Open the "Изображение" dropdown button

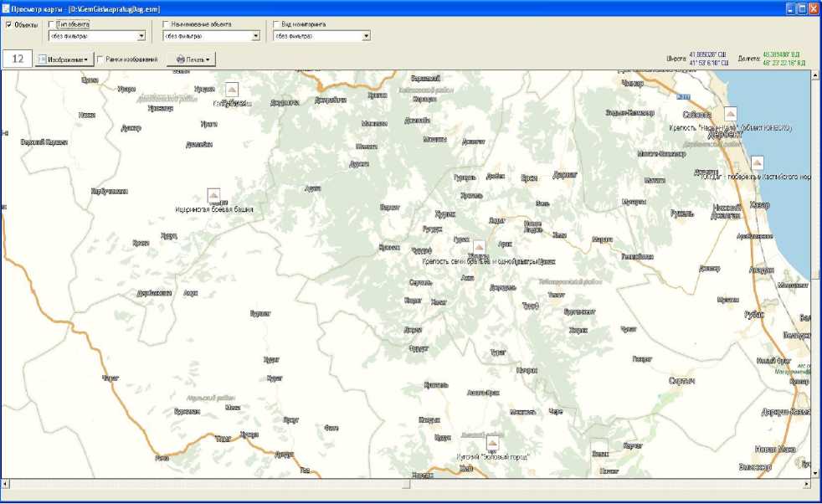(62, 59)
